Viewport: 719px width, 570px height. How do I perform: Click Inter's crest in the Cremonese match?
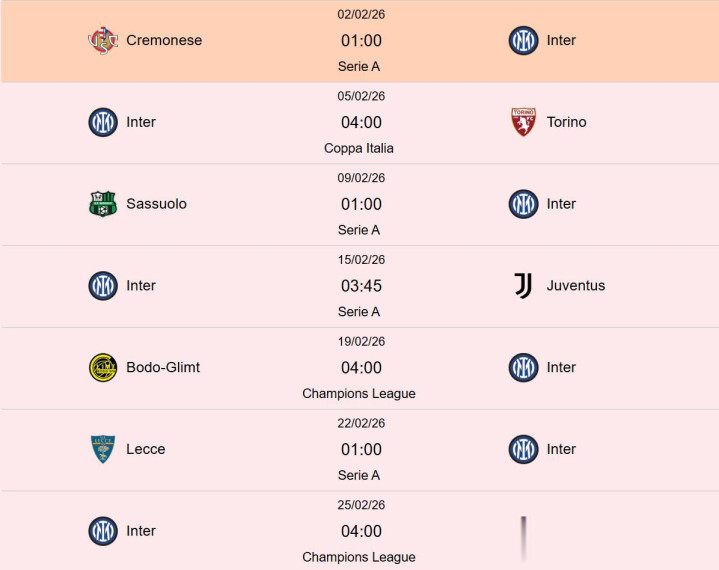pos(523,41)
